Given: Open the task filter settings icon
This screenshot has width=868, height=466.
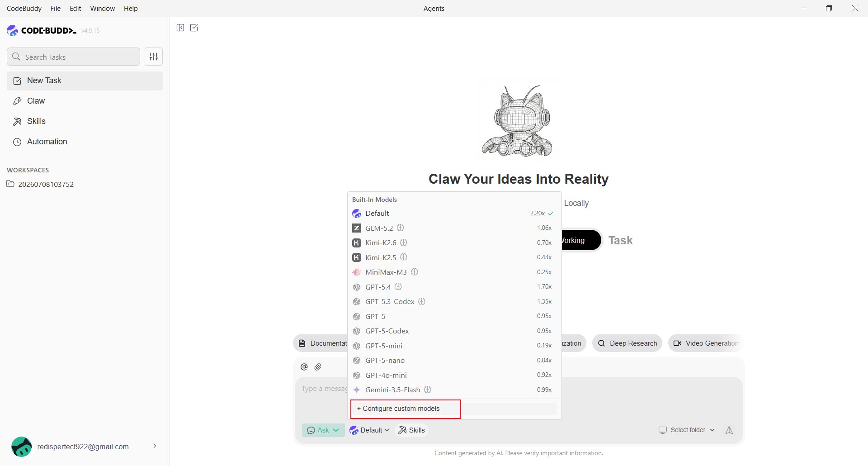Looking at the screenshot, I should 154,57.
